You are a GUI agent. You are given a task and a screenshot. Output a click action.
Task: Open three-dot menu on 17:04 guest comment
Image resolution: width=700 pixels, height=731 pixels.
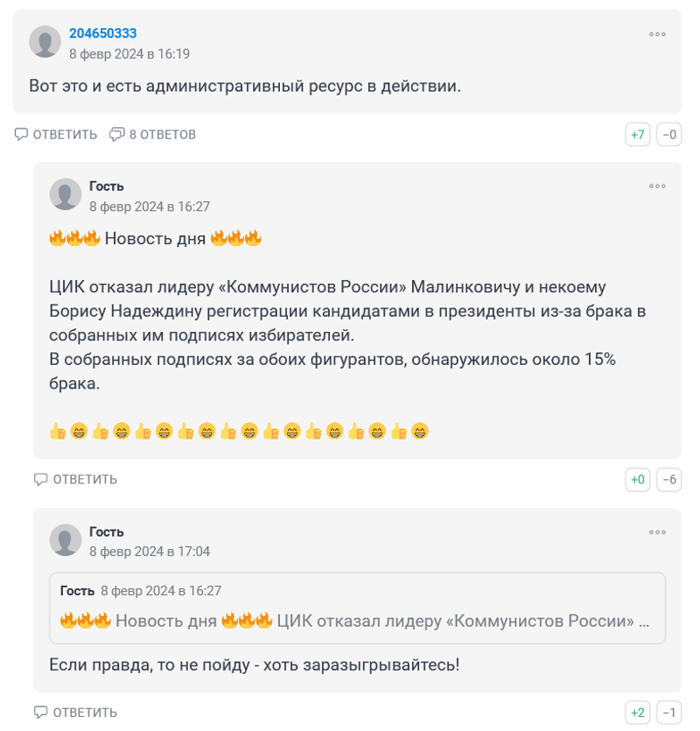(657, 532)
